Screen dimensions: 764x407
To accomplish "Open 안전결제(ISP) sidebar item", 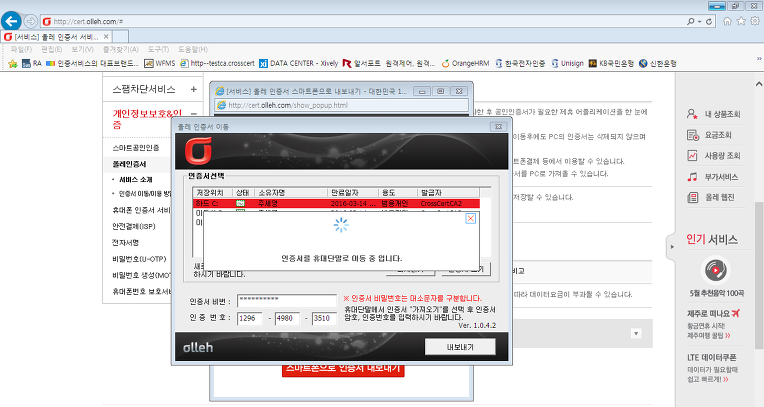I will tap(134, 226).
